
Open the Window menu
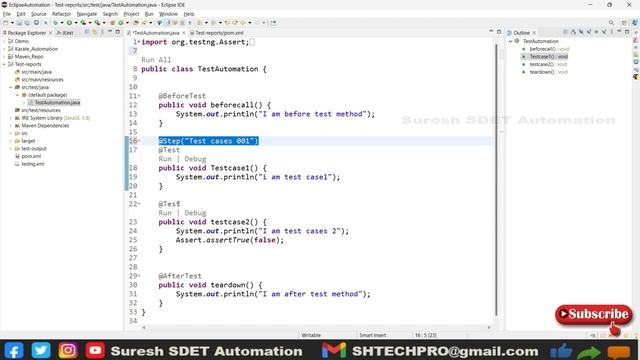point(168,14)
